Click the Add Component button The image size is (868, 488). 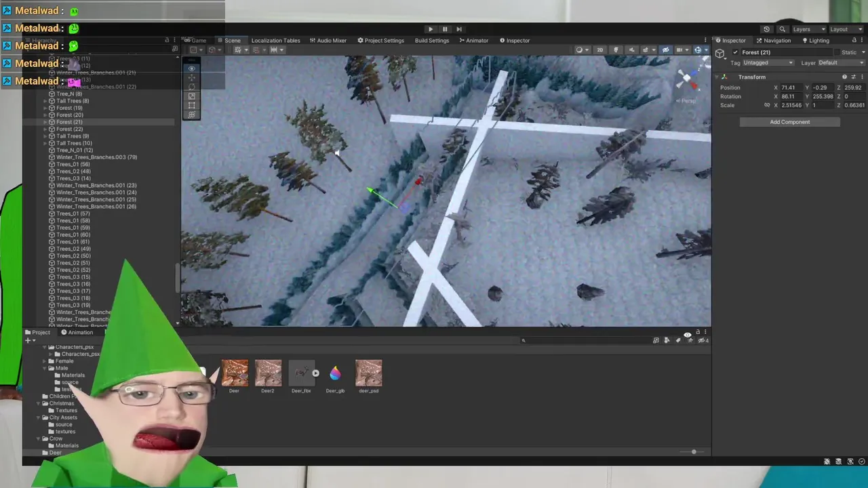(x=789, y=122)
